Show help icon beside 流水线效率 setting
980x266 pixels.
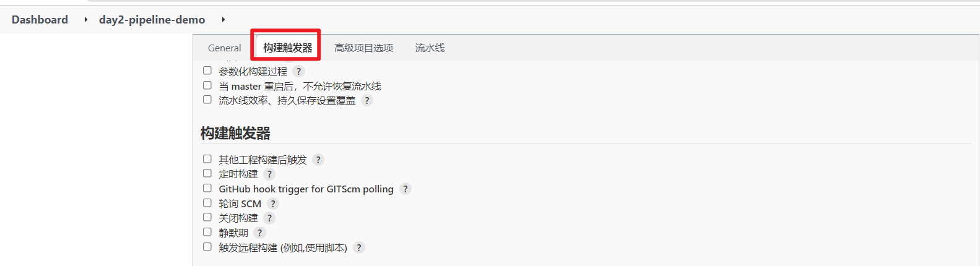[x=367, y=100]
